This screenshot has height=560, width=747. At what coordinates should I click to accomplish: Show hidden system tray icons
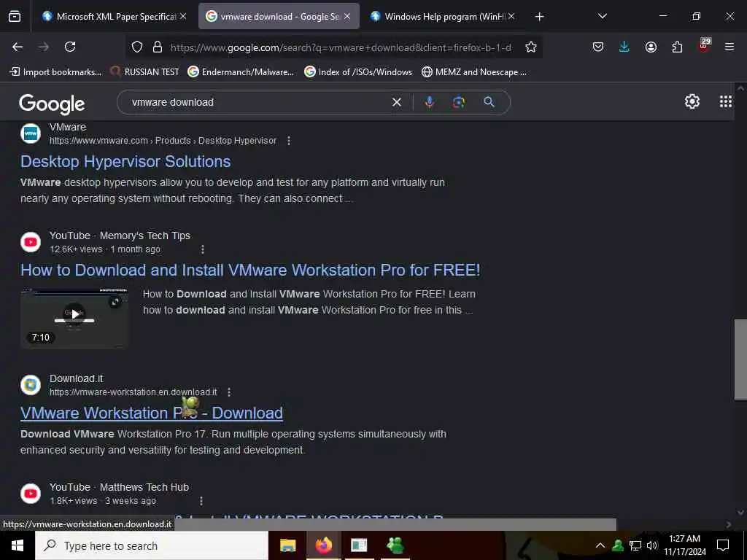600,545
